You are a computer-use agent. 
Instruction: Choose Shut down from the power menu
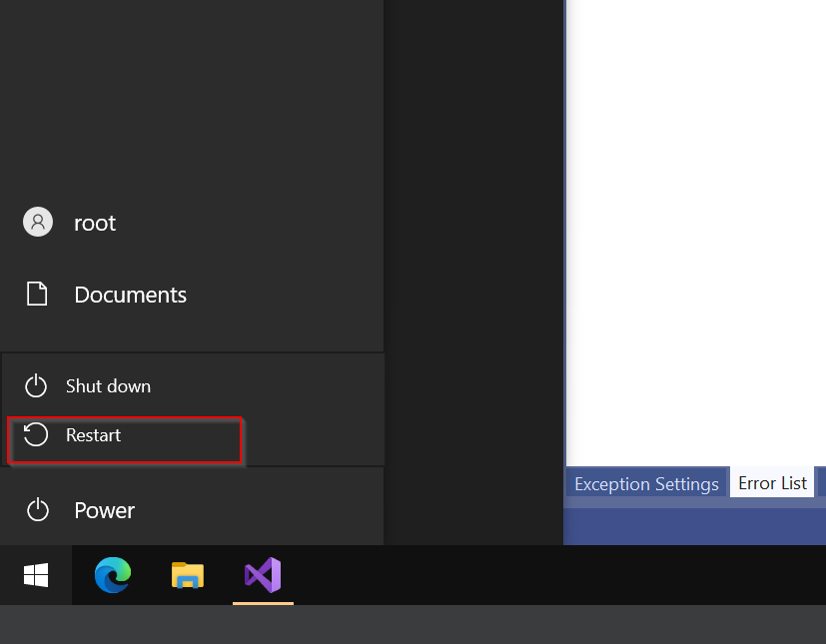pyautogui.click(x=193, y=386)
